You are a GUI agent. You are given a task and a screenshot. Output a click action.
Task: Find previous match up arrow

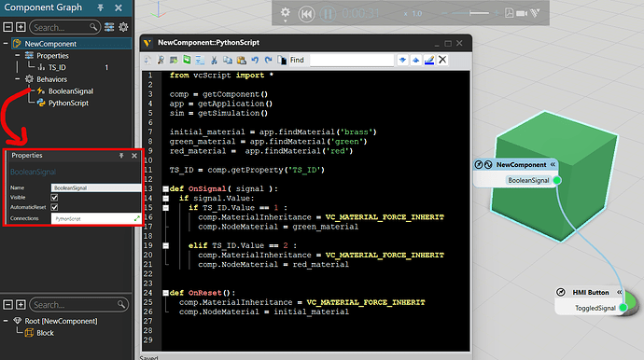point(415,60)
